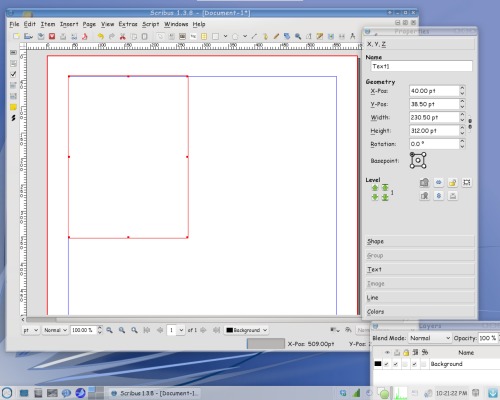This screenshot has height=400, width=500.
Task: Click the black color swatch of Background layer
Action: pos(378,364)
